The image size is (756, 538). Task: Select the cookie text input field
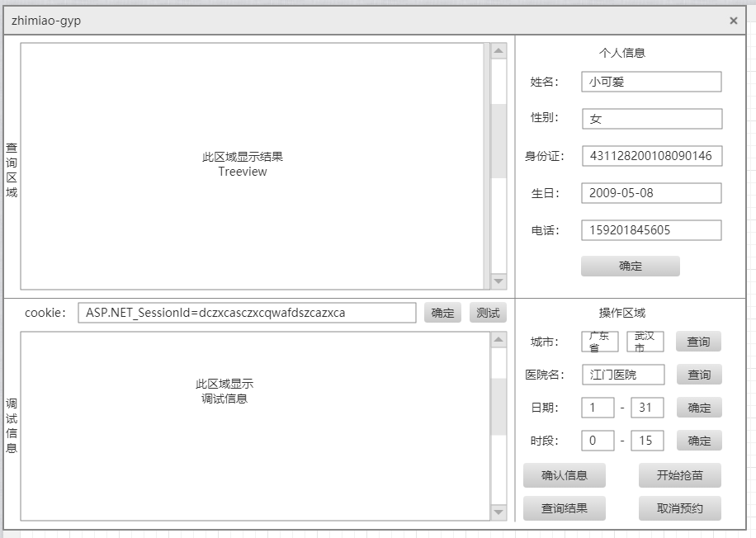[248, 313]
